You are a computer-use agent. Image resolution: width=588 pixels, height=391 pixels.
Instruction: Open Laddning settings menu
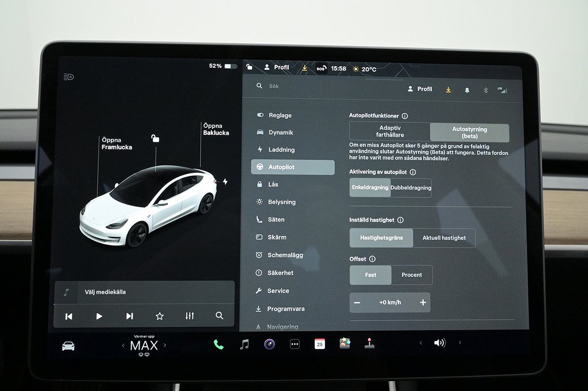(x=281, y=150)
